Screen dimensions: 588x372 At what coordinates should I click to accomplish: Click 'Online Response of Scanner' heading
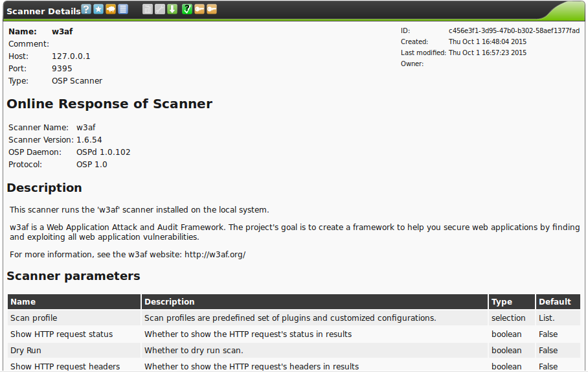[109, 104]
